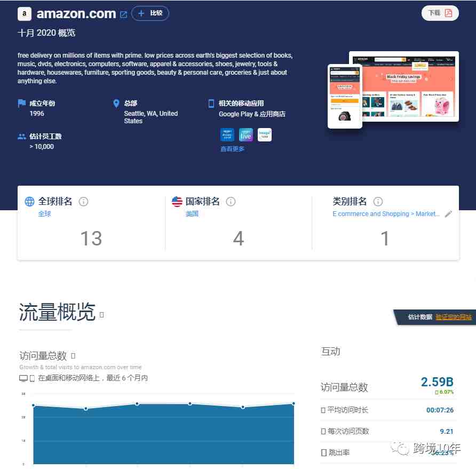Click Seattle, WA, United States text
Image resolution: width=476 pixels, height=469 pixels.
point(151,117)
